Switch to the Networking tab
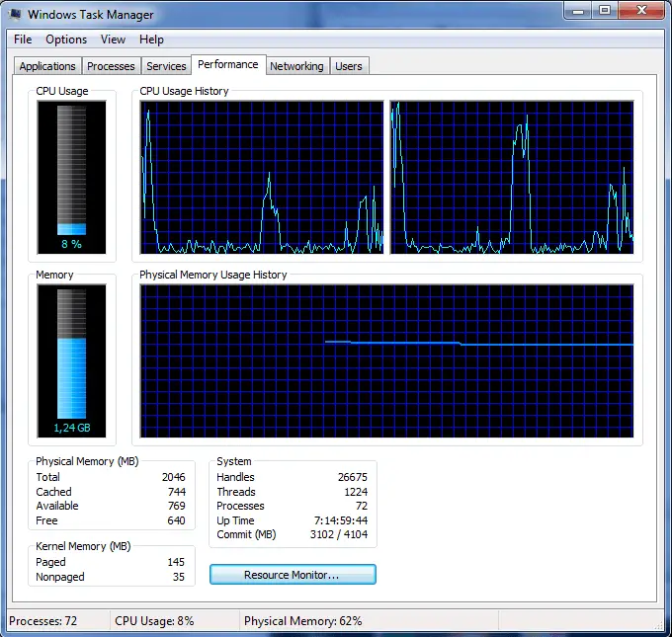 point(296,66)
